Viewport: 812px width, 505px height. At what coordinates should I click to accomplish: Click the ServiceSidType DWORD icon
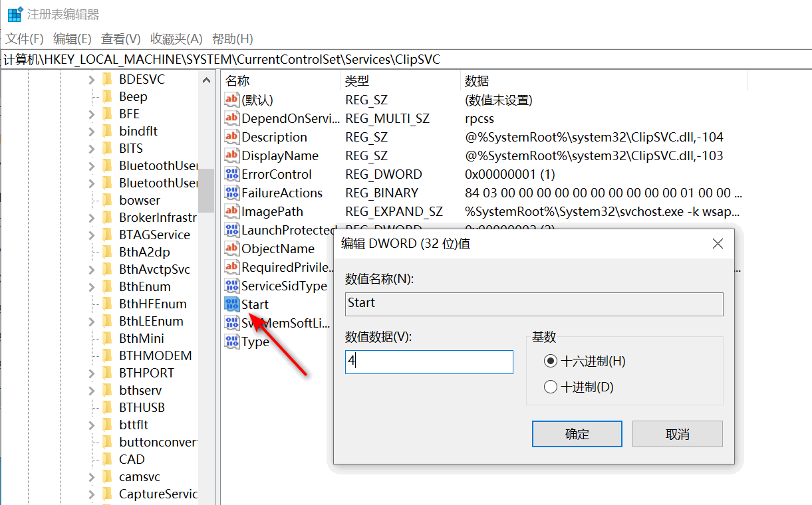(231, 286)
